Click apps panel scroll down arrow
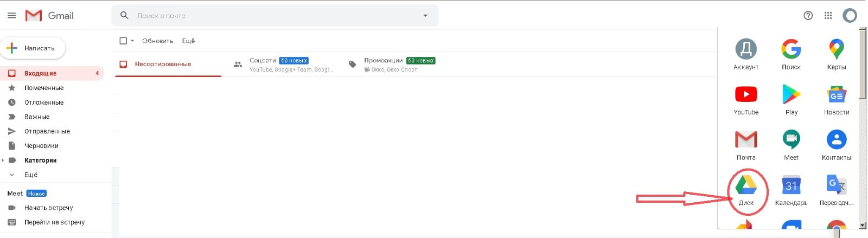The width and height of the screenshot is (868, 238). [x=863, y=225]
